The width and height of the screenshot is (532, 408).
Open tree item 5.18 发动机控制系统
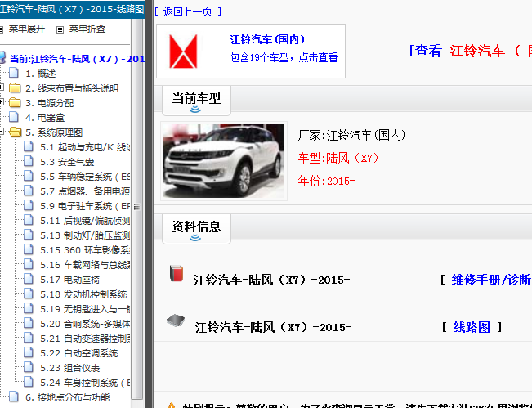coord(83,294)
